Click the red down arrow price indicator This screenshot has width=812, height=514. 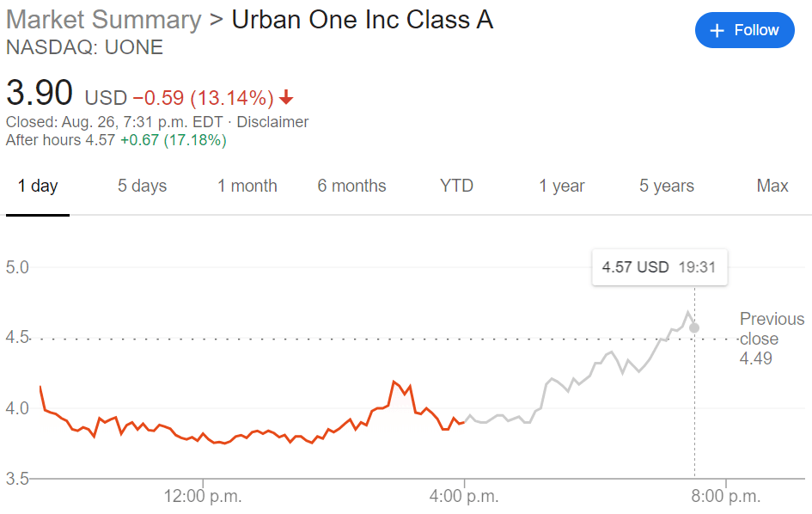(x=286, y=97)
